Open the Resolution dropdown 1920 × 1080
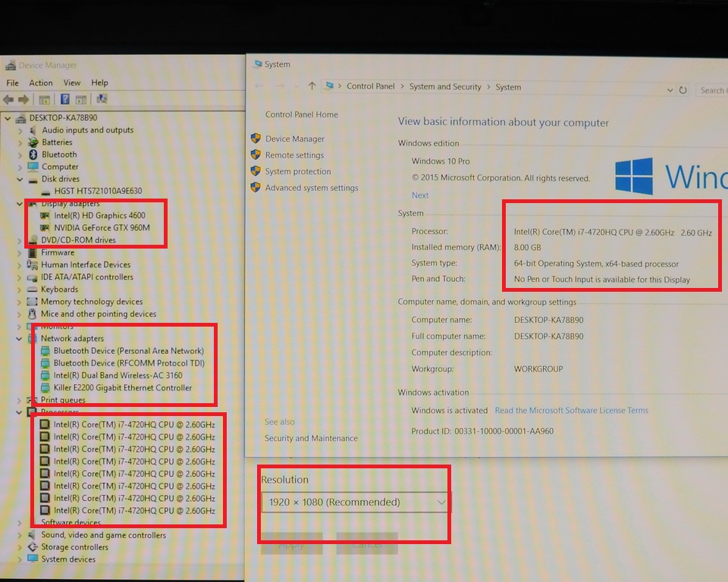728x582 pixels. click(355, 502)
